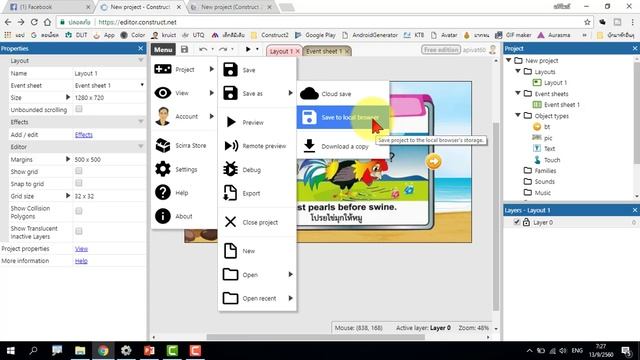Collapse the Editor section in Properties

click(141, 147)
